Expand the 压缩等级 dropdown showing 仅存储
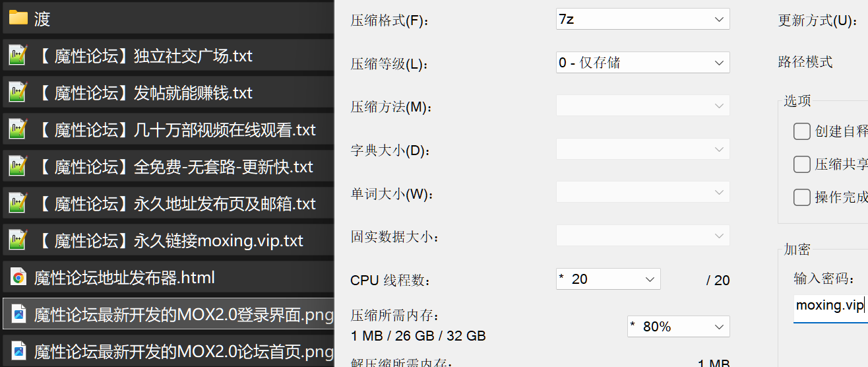This screenshot has height=367, width=868. pyautogui.click(x=642, y=63)
